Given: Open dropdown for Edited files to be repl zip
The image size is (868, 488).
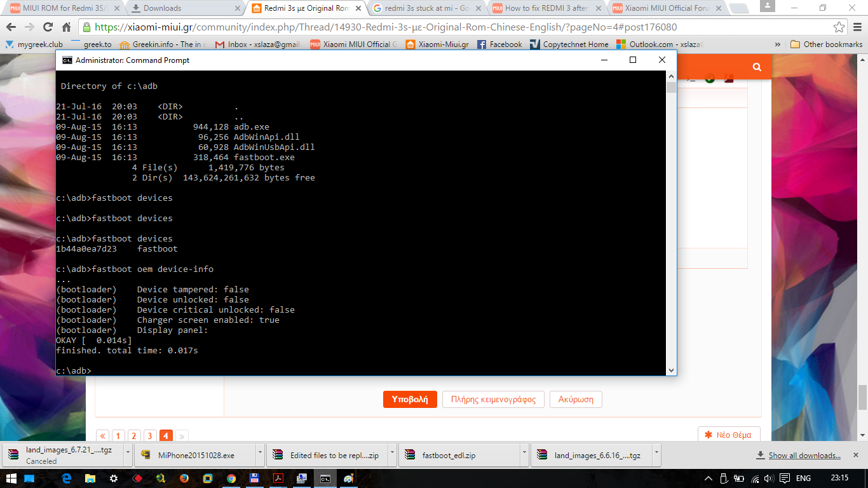Looking at the screenshot, I should (x=391, y=455).
